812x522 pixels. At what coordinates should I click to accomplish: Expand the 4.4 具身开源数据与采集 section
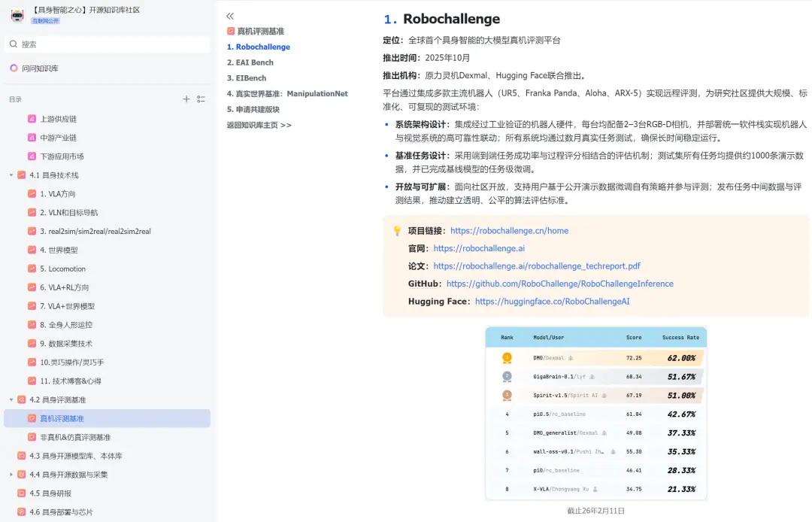[11, 475]
